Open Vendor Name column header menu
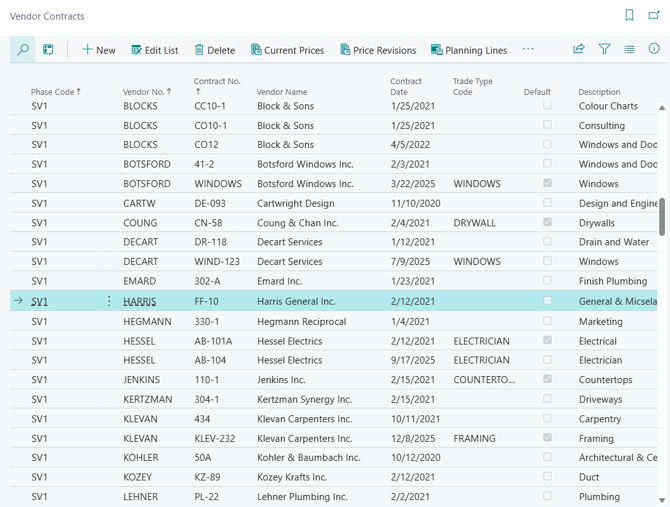The height and width of the screenshot is (507, 670). tap(282, 92)
